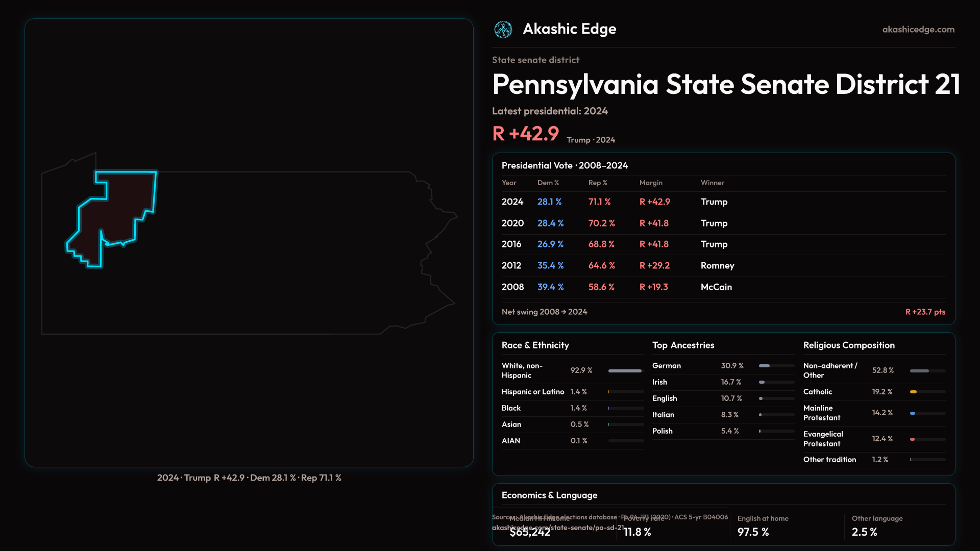Image resolution: width=980 pixels, height=551 pixels.
Task: Click the Pennsylvania State Senate District 21 title
Action: click(726, 85)
